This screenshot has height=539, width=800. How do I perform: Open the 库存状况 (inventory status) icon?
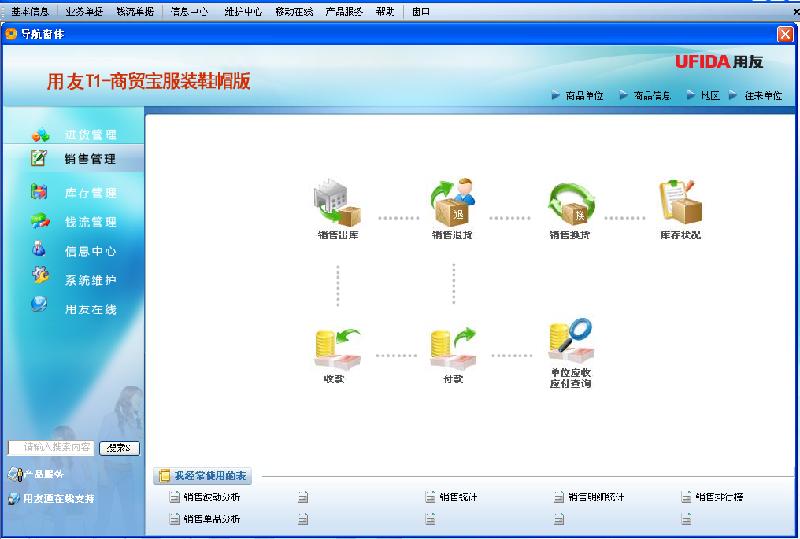(x=681, y=202)
